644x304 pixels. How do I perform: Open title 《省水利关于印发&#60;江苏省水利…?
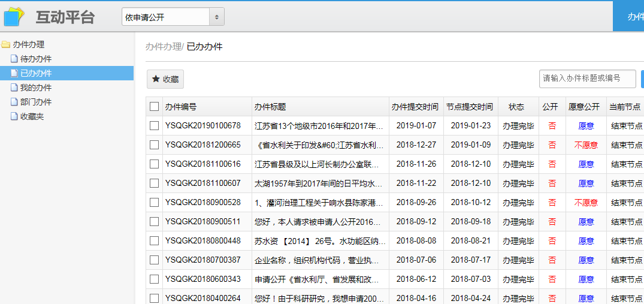(319, 145)
